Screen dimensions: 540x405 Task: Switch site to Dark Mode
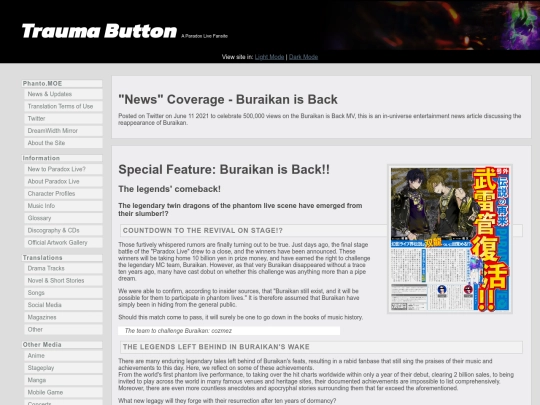click(x=303, y=57)
